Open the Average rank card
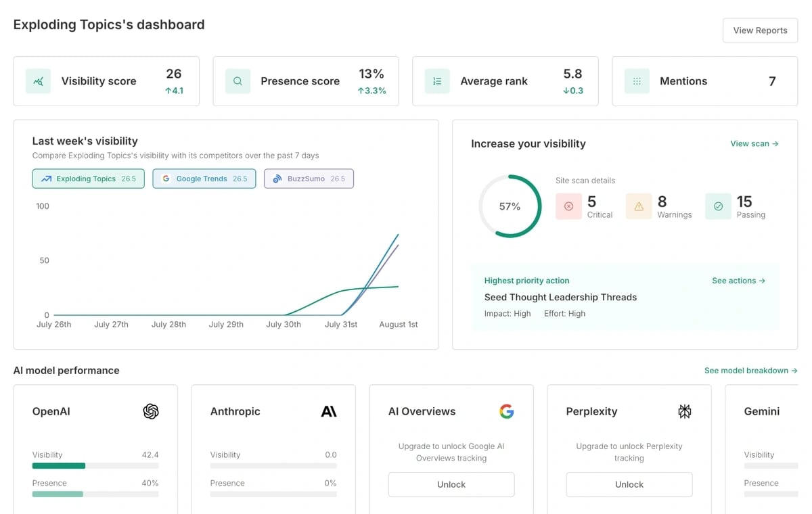The image size is (812, 514). pyautogui.click(x=505, y=81)
